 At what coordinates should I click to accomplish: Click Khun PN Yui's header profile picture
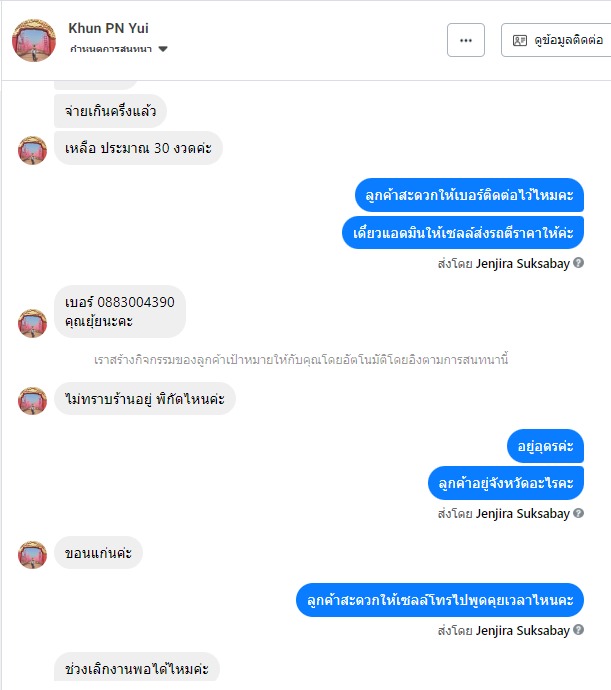(34, 40)
